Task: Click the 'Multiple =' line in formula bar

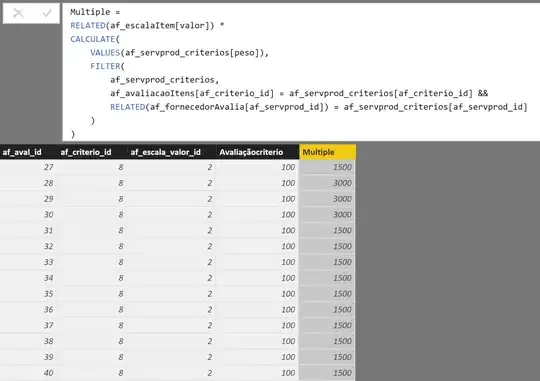Action: [x=95, y=12]
